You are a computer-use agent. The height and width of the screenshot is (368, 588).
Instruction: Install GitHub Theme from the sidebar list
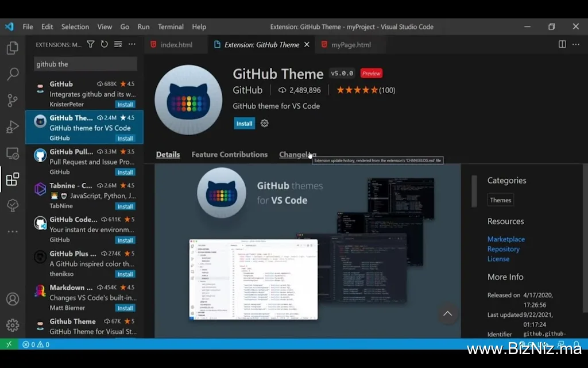coord(125,138)
